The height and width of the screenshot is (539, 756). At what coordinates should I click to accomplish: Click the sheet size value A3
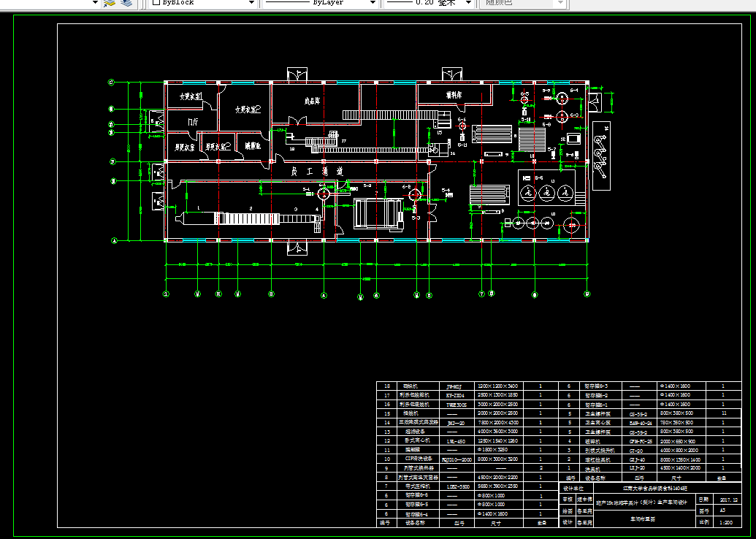point(722,510)
